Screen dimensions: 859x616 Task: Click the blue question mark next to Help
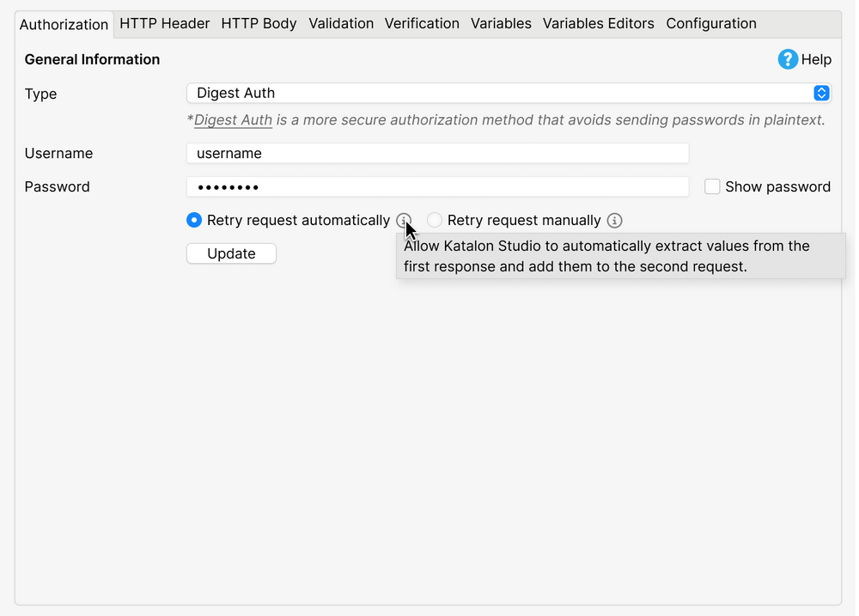coord(789,59)
